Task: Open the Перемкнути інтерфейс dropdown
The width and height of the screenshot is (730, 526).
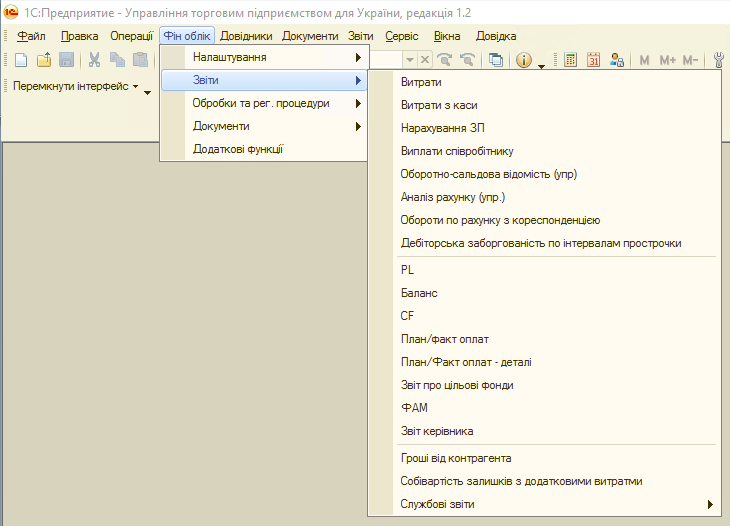Action: coord(75,86)
